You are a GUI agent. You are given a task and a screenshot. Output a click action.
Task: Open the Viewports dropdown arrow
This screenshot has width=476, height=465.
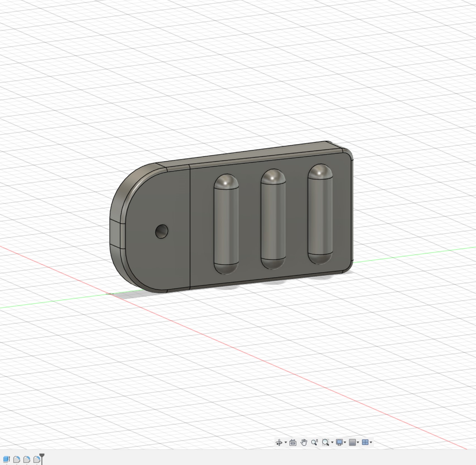point(372,443)
